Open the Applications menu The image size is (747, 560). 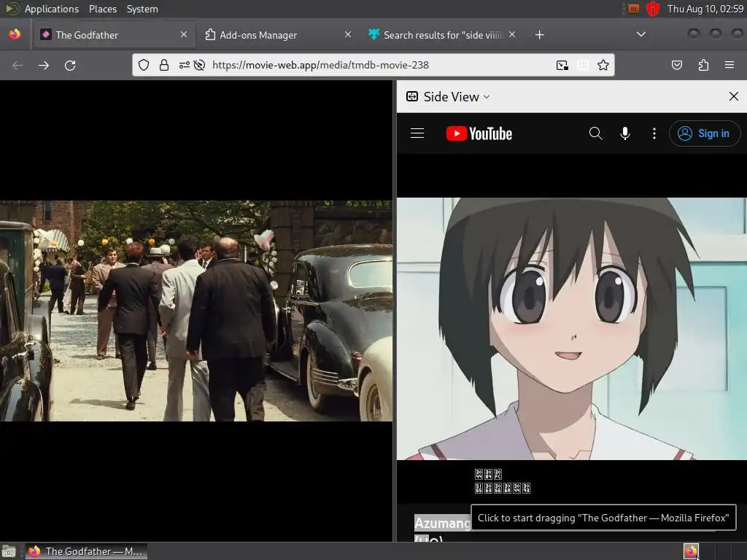(x=52, y=9)
